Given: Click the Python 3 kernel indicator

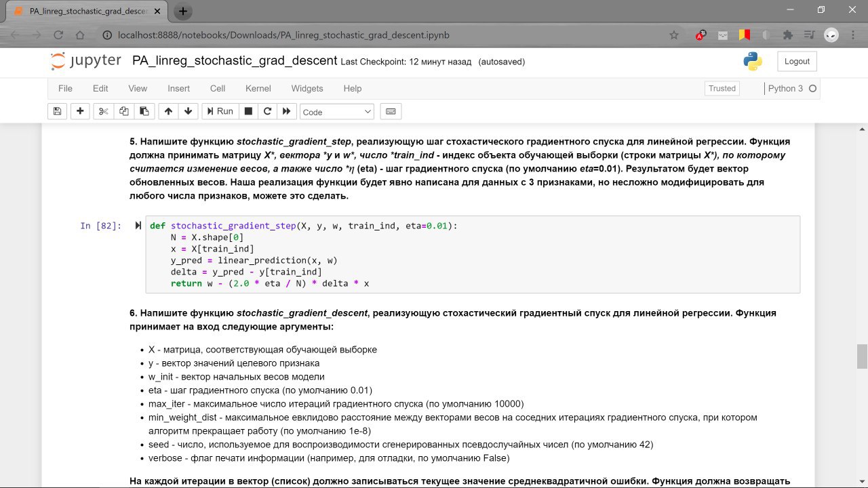Looking at the screenshot, I should click(785, 88).
